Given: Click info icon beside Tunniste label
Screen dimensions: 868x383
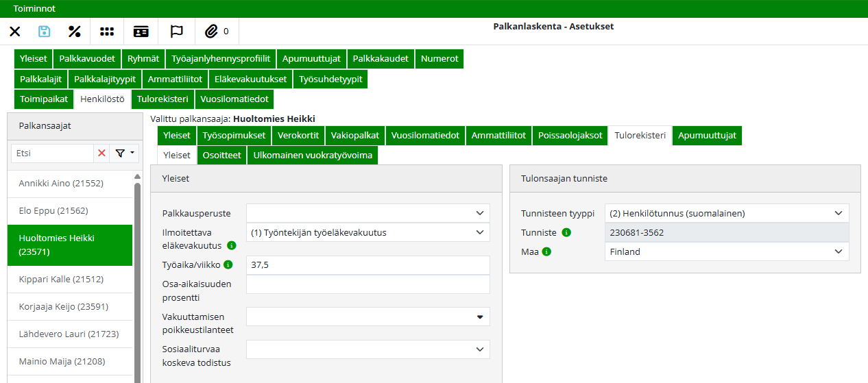Looking at the screenshot, I should tap(566, 232).
